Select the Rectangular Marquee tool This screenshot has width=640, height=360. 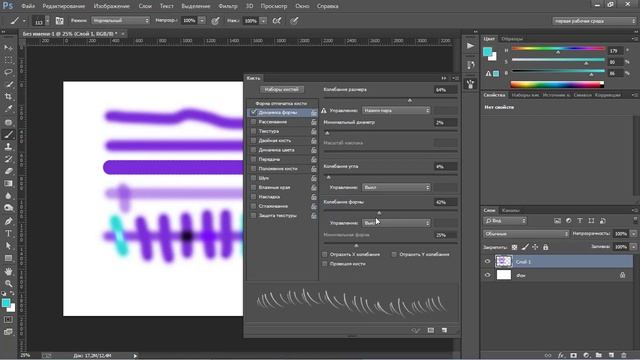(8, 60)
